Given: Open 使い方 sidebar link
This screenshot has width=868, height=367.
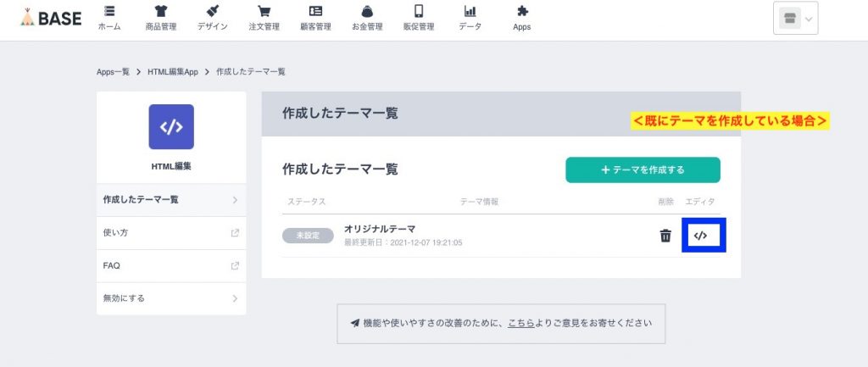Looking at the screenshot, I should point(171,232).
